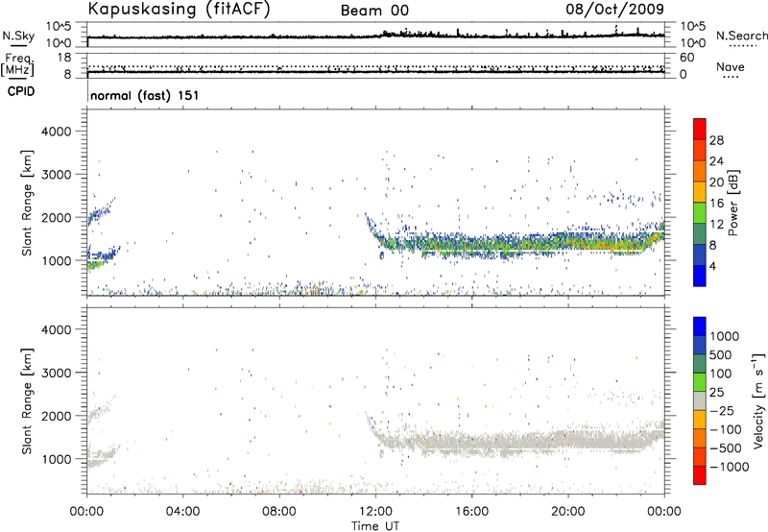Click the 'Power [dB]' color bar label
Viewport: 768px width, 532px height.
point(732,203)
